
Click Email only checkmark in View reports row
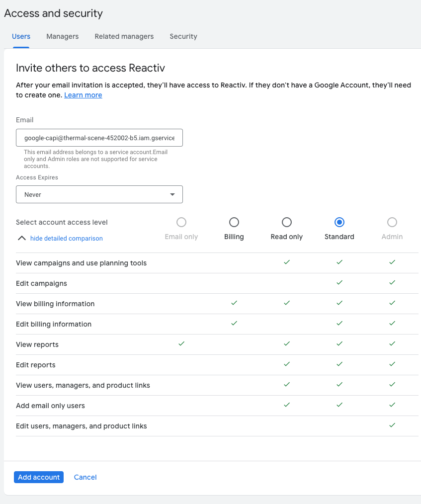coord(181,343)
